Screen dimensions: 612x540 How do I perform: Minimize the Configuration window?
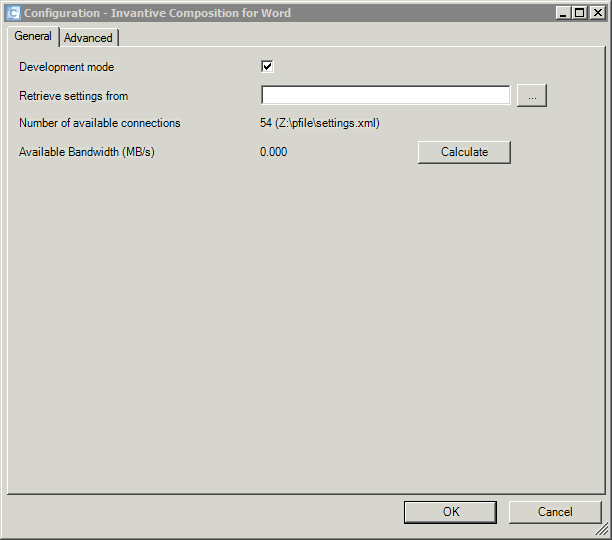click(x=563, y=13)
